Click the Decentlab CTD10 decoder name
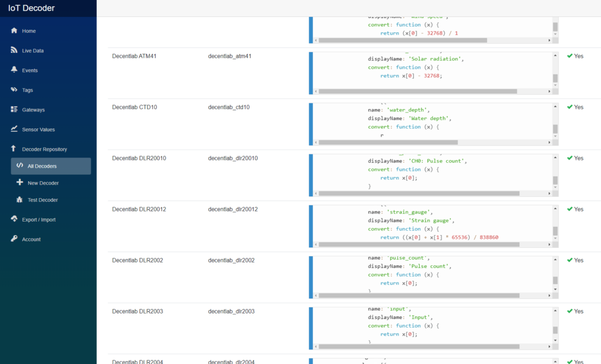 (x=134, y=107)
